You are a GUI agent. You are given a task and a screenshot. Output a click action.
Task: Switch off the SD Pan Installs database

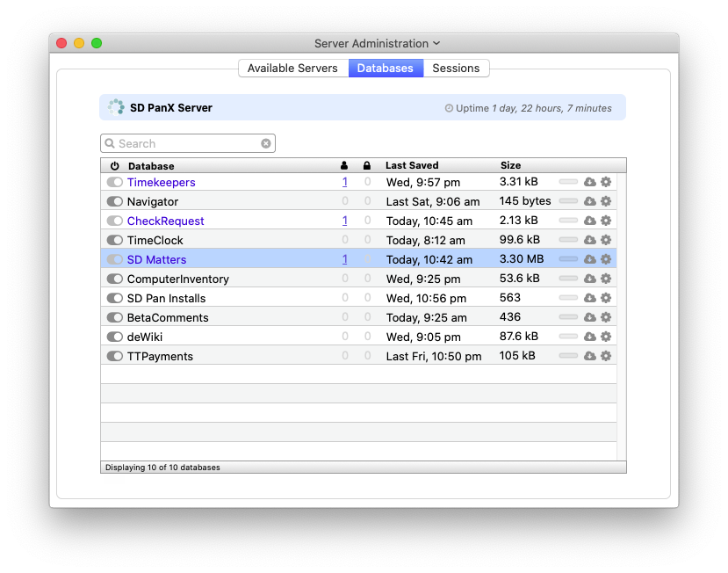coord(114,298)
